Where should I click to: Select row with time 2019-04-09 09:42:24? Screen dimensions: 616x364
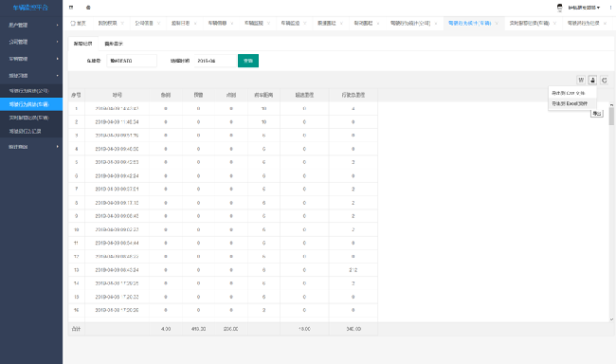pos(223,175)
